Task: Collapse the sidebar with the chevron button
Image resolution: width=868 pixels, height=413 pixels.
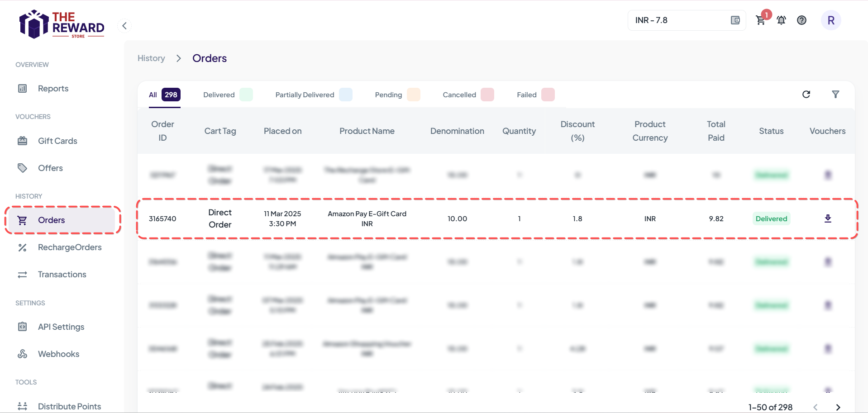Action: (124, 25)
